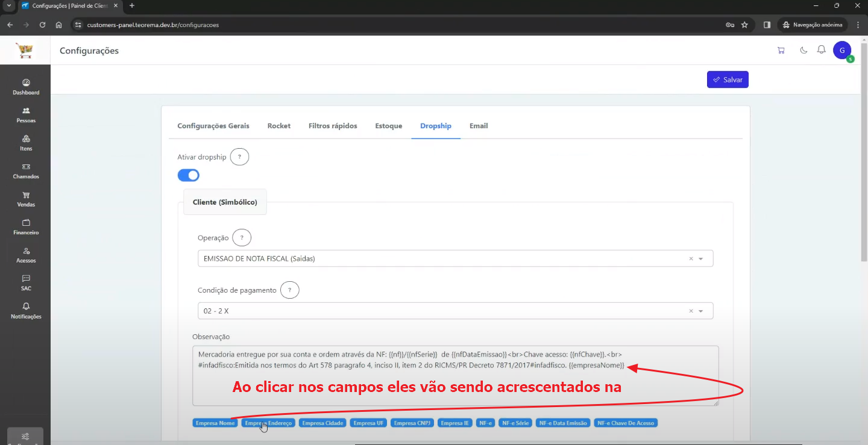This screenshot has height=445, width=868.
Task: Expand the Condição de pagamento dropdown
Action: pyautogui.click(x=700, y=311)
